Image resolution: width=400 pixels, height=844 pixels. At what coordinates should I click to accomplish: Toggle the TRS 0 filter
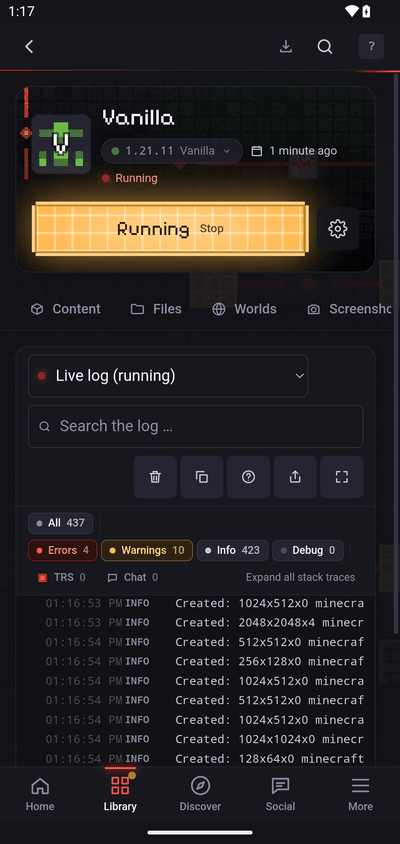point(61,578)
